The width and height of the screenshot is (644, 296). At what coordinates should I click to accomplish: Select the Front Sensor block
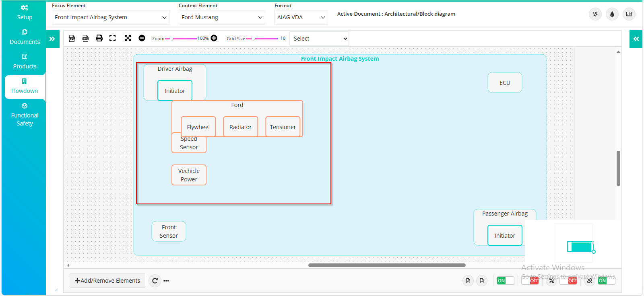[169, 231]
